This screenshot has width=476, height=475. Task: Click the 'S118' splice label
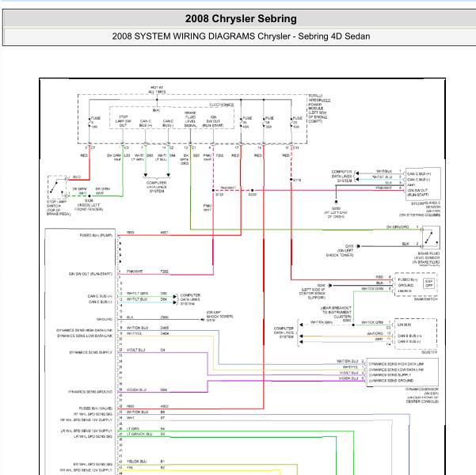(297, 180)
